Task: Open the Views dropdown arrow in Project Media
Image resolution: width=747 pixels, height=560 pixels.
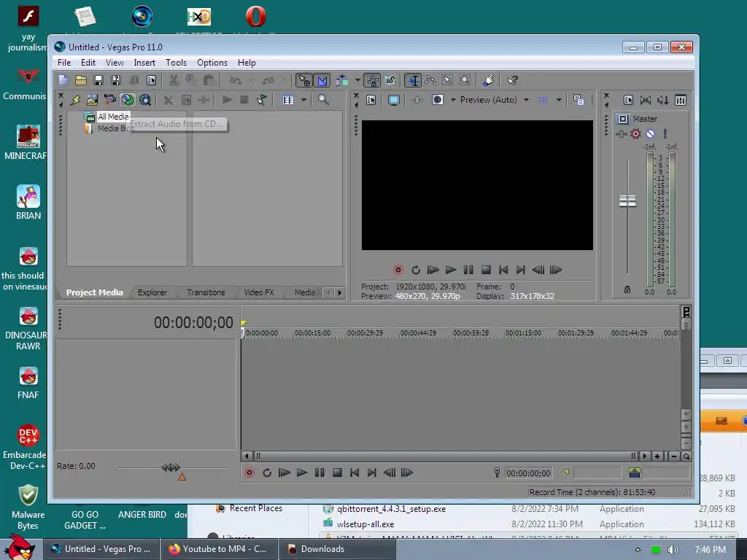Action: tap(303, 100)
